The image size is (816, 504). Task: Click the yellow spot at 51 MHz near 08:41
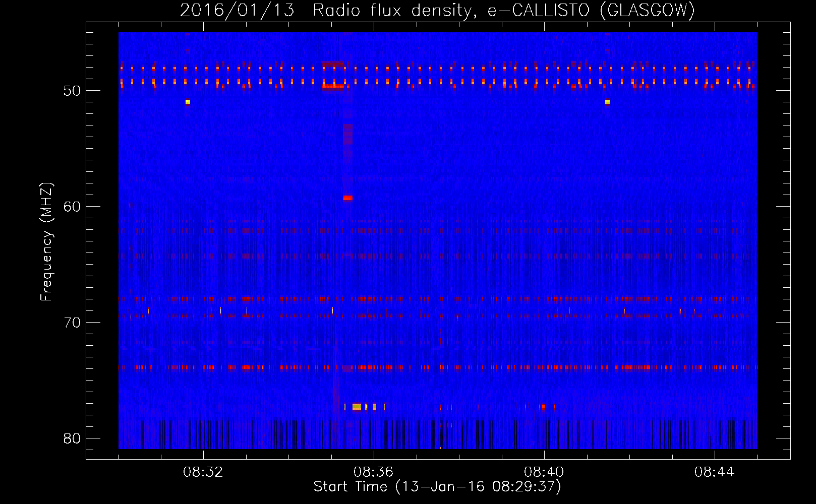607,102
